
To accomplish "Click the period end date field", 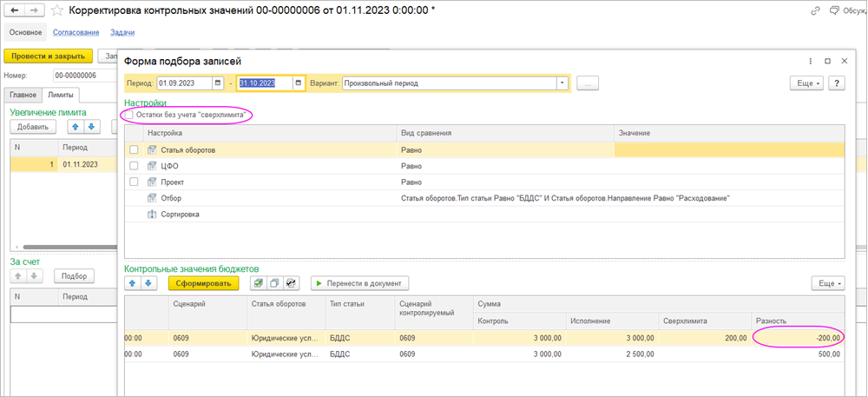I will tap(265, 83).
